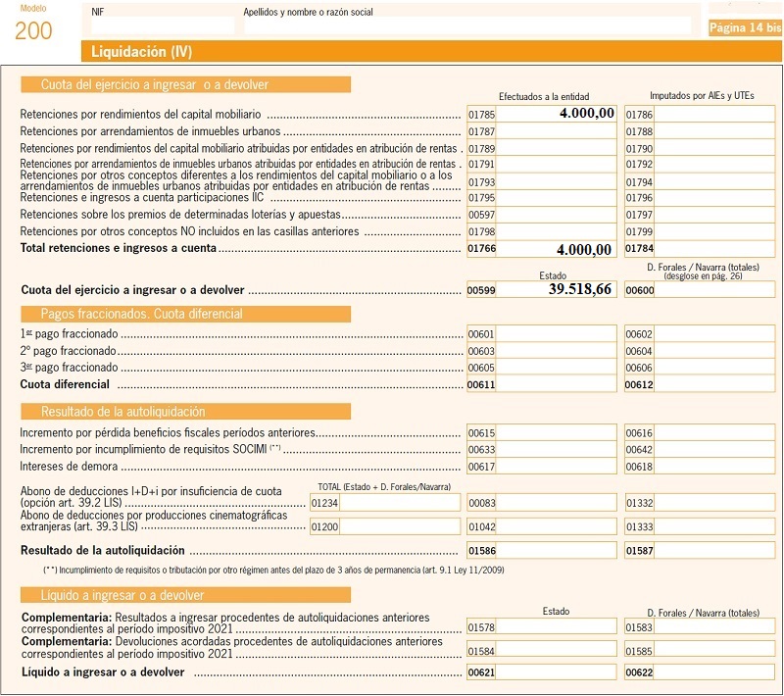Screen dimensions: 784x696
Task: Click the footnote citing art. 9.1 Ley 11/2009
Action: pyautogui.click(x=274, y=570)
